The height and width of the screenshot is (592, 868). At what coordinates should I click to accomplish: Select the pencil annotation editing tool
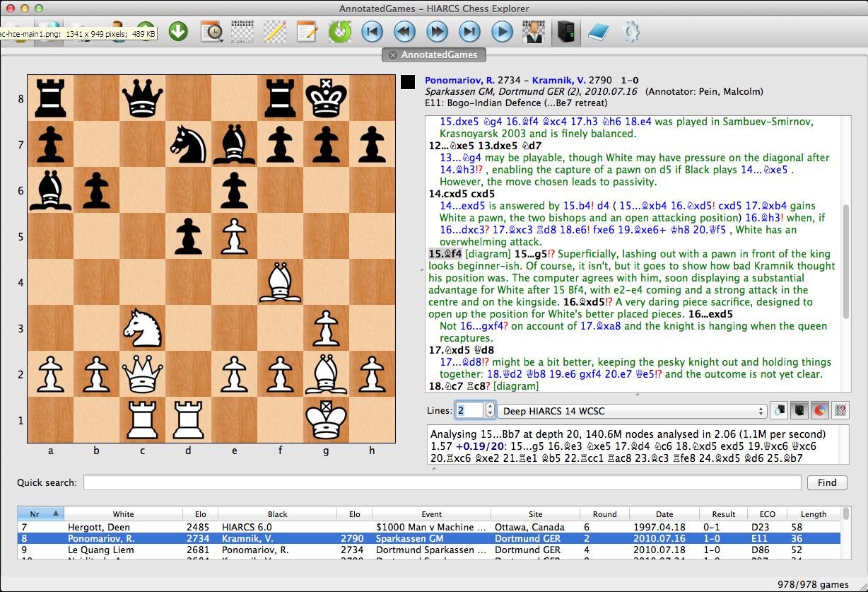[x=275, y=31]
